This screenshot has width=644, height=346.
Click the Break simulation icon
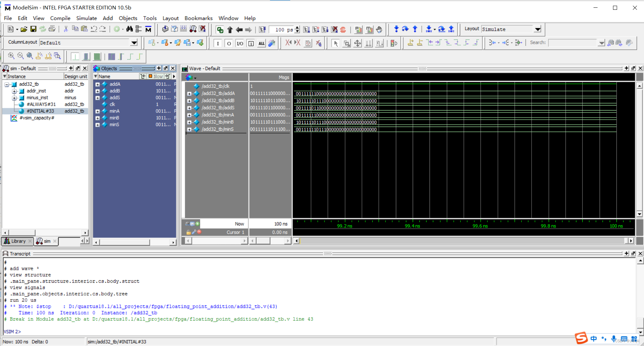343,30
